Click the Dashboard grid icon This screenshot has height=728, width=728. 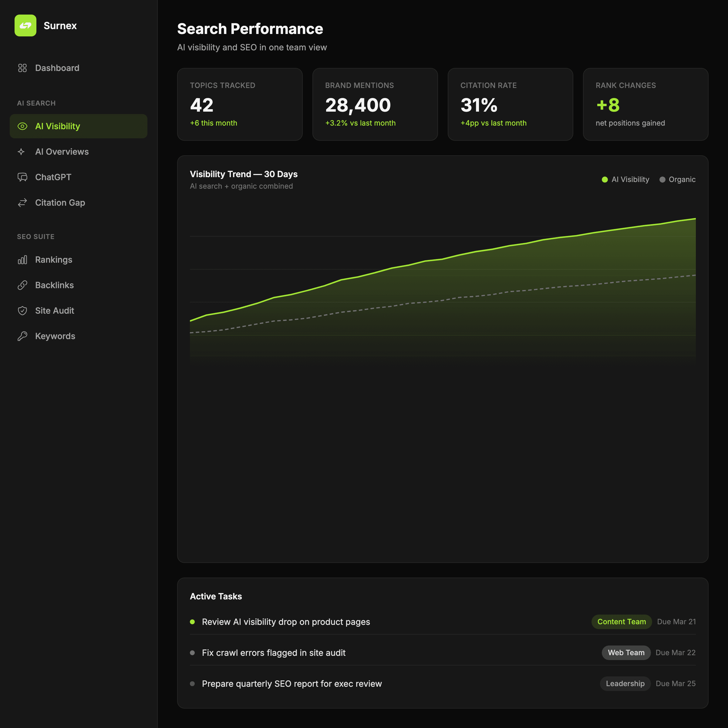click(22, 68)
